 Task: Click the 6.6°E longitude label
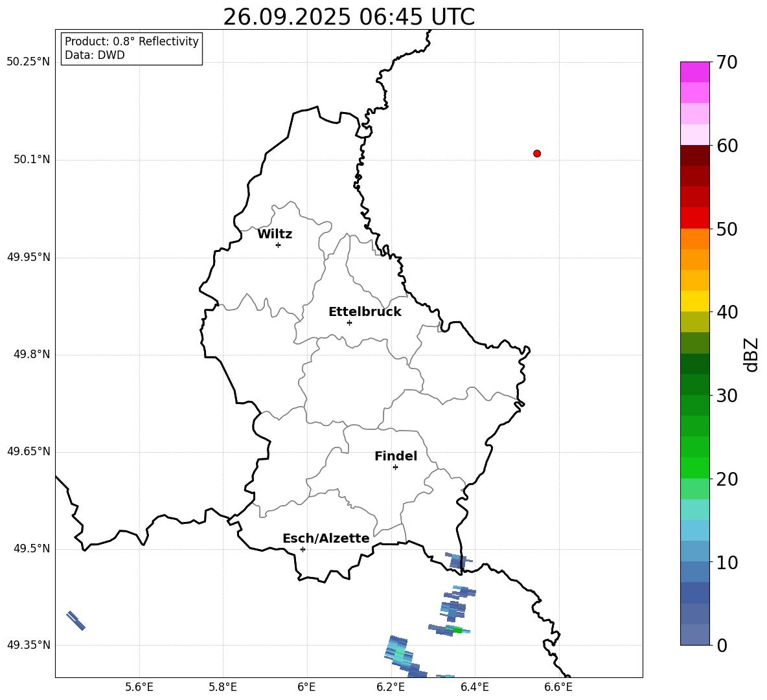click(x=558, y=687)
